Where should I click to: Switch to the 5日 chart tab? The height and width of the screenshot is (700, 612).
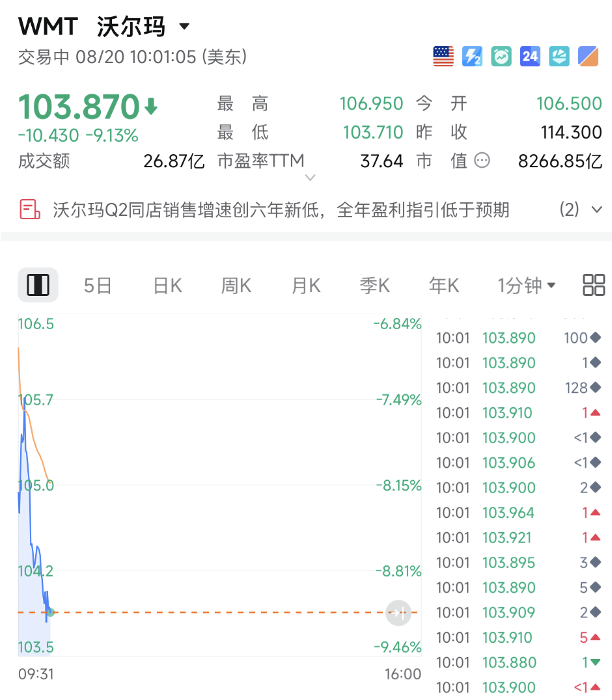(x=98, y=286)
